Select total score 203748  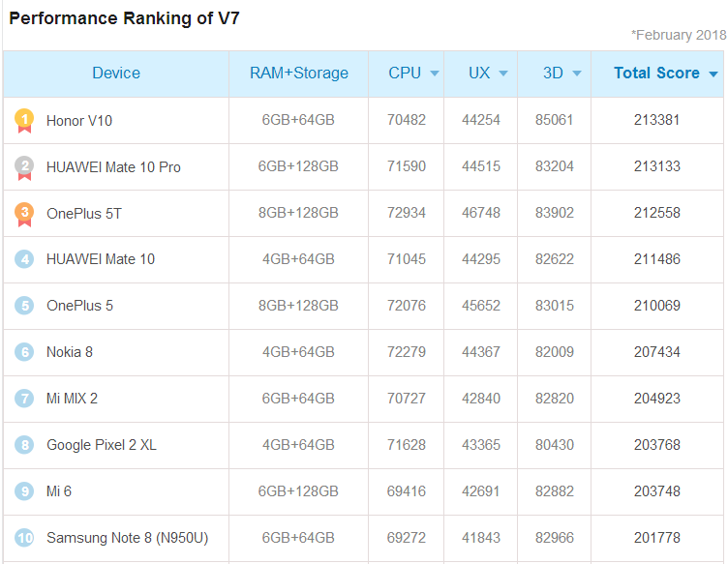coord(657,491)
